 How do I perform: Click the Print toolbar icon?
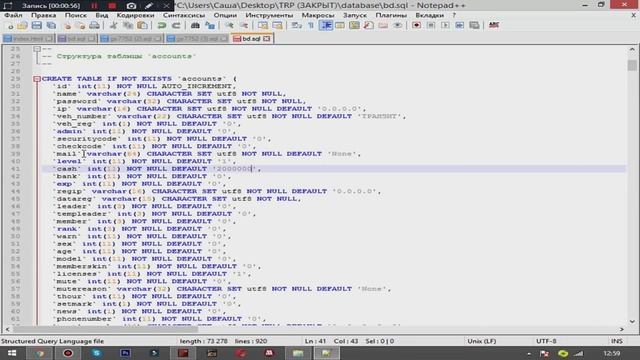pyautogui.click(x=94, y=26)
